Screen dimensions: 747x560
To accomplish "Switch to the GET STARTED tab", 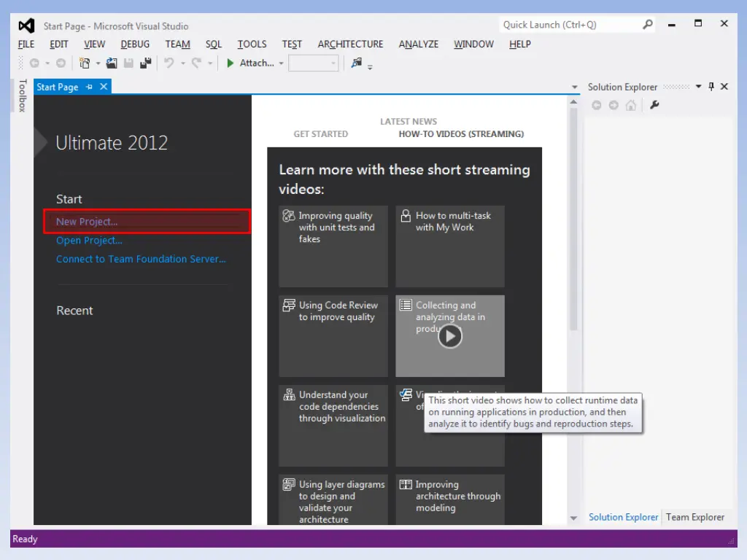I will click(321, 134).
